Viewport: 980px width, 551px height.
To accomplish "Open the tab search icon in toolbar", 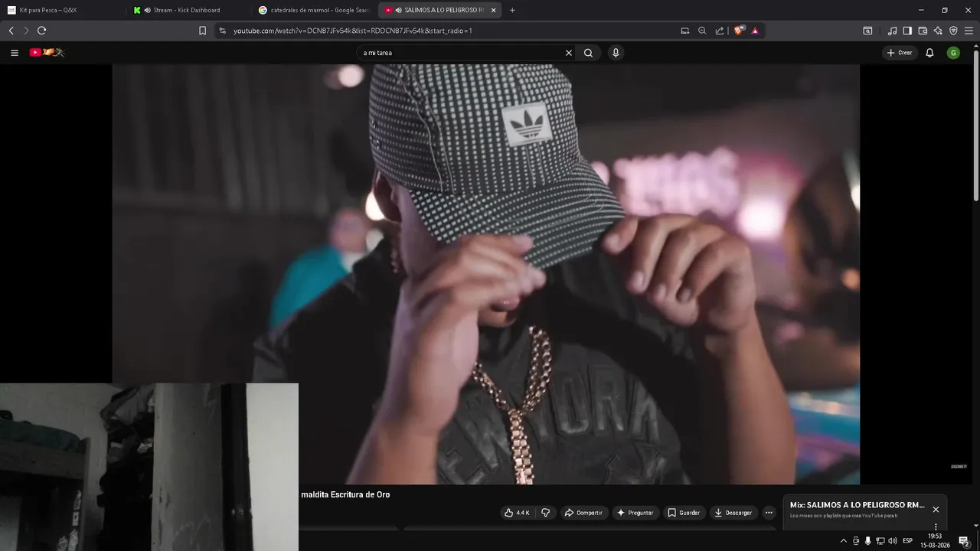I will click(x=867, y=31).
